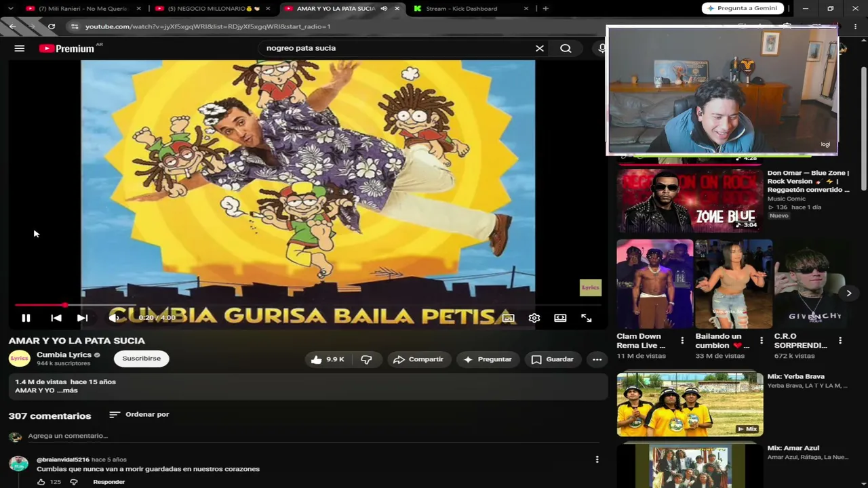Open the Don Omar Blue Zone thumbnail
The width and height of the screenshot is (868, 488).
tap(690, 201)
